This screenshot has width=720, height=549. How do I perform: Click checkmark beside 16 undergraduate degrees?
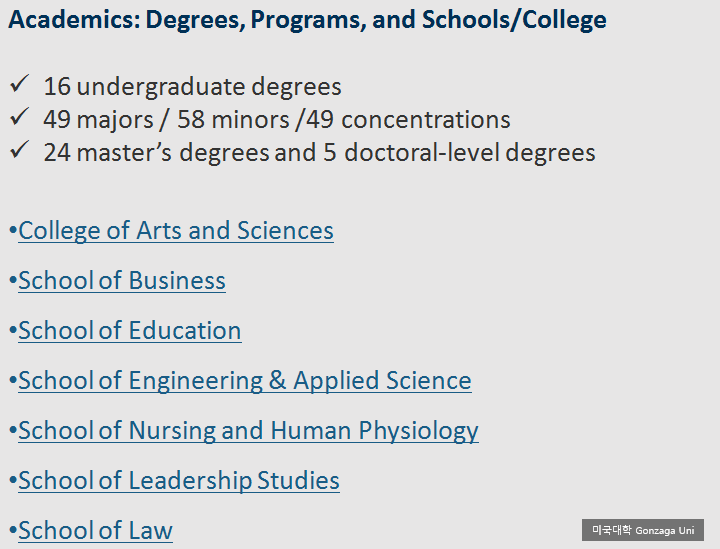[20, 86]
